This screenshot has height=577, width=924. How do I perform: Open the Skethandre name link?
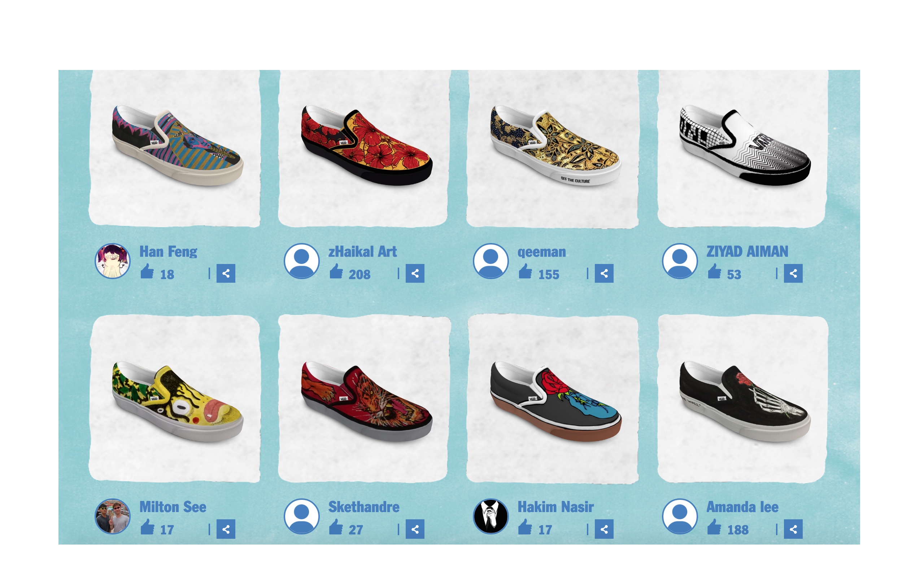pos(364,507)
